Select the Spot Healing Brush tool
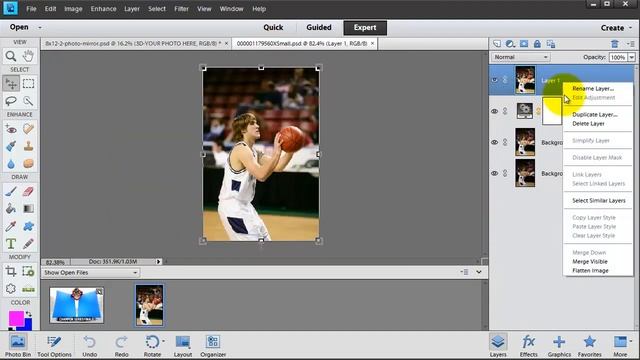Image resolution: width=640 pixels, height=360 pixels. [x=28, y=129]
